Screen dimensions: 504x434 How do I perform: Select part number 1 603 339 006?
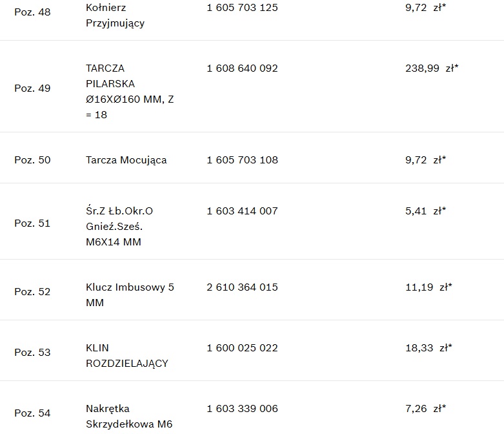(242, 409)
